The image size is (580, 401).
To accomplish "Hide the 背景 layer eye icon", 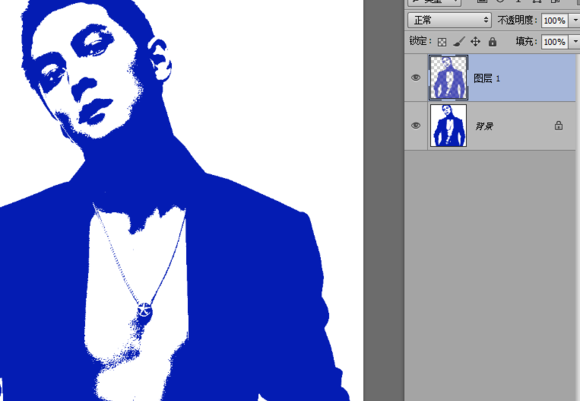I will click(x=416, y=125).
